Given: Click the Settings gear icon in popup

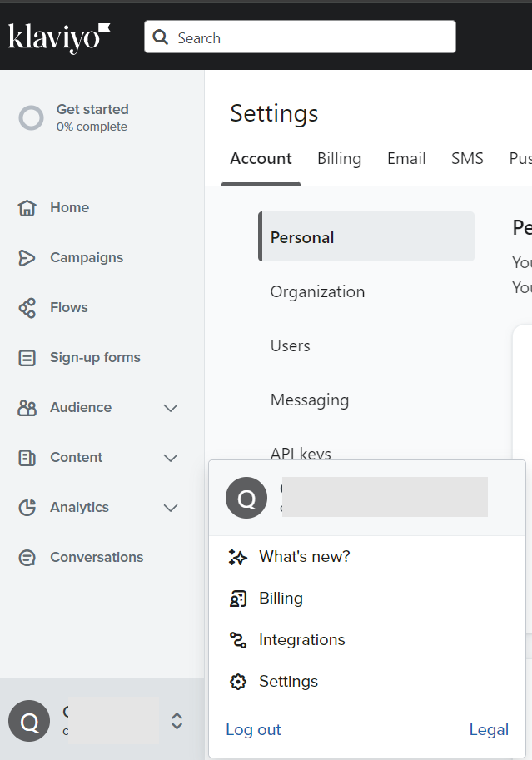Looking at the screenshot, I should (x=238, y=682).
